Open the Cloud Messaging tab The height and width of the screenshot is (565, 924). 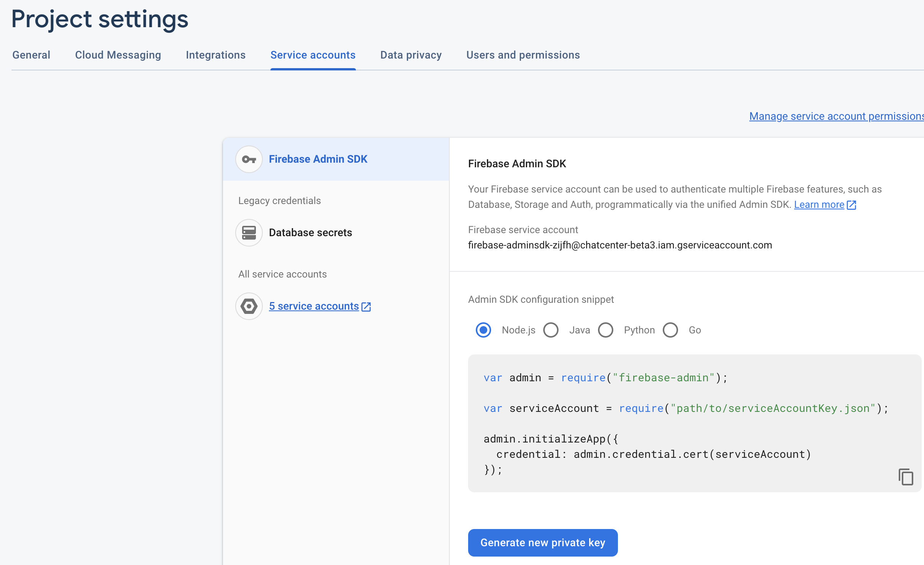(118, 55)
